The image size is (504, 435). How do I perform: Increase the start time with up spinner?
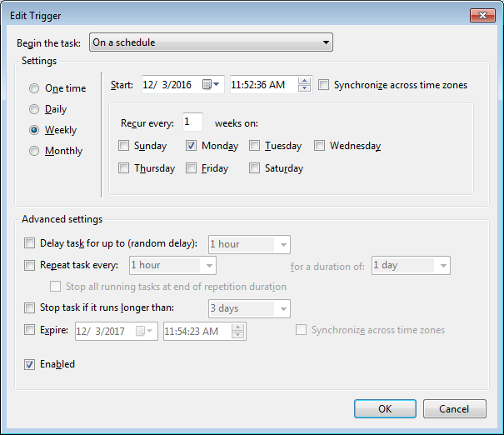tap(304, 81)
